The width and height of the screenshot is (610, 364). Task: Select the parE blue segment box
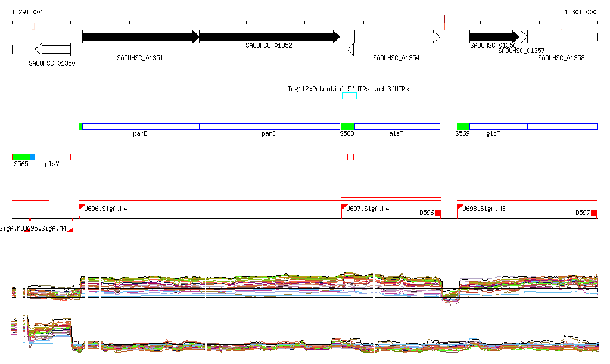tap(141, 126)
